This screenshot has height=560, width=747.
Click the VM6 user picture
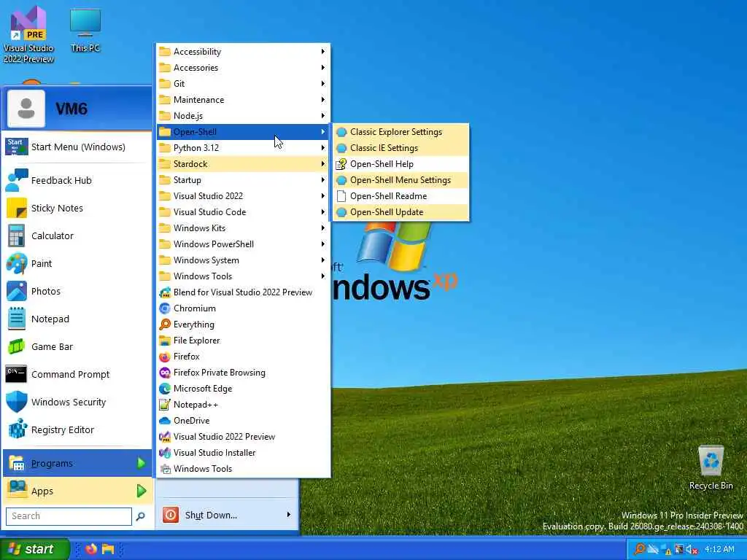26,109
